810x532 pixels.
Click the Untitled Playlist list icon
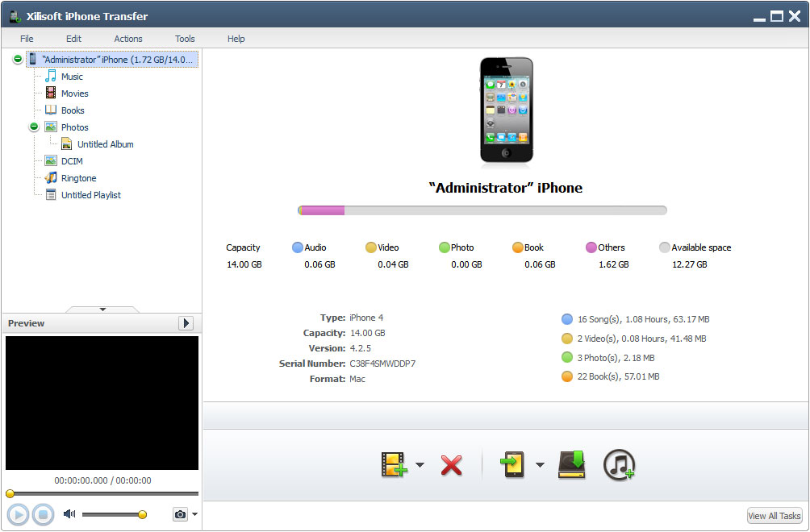click(51, 194)
